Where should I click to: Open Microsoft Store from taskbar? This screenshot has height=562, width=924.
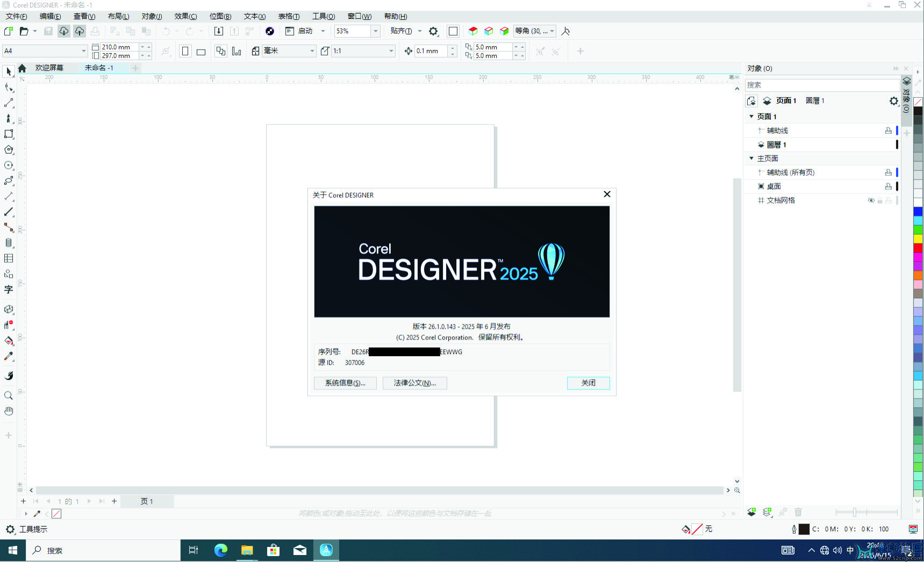click(x=273, y=550)
